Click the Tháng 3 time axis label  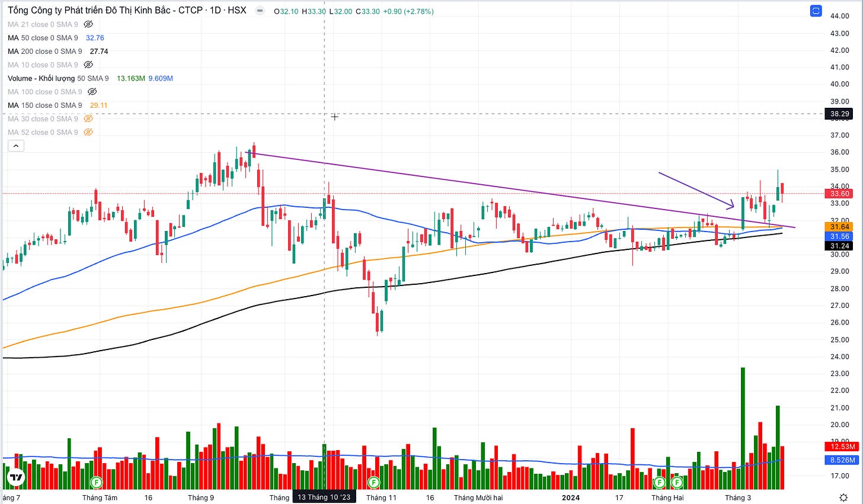738,497
